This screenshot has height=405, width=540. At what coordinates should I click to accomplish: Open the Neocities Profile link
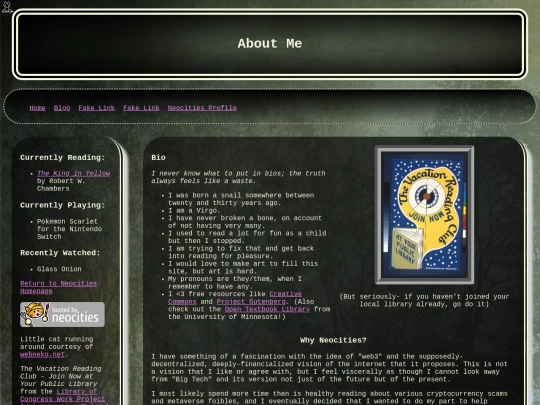coord(202,108)
